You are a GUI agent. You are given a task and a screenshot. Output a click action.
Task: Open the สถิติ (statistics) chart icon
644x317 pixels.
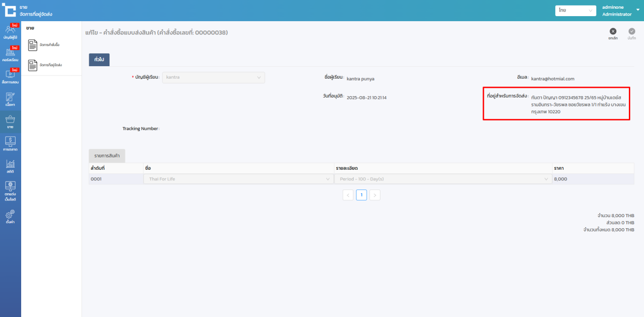(x=10, y=166)
